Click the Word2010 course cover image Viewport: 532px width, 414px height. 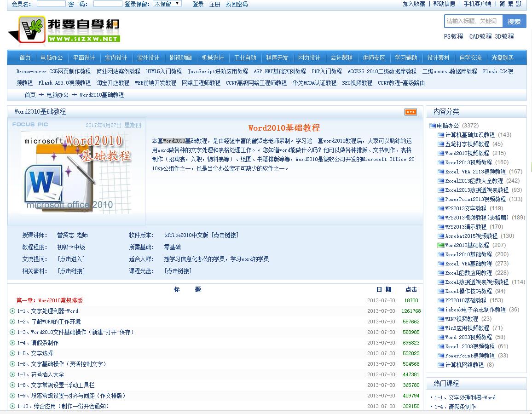pos(77,172)
